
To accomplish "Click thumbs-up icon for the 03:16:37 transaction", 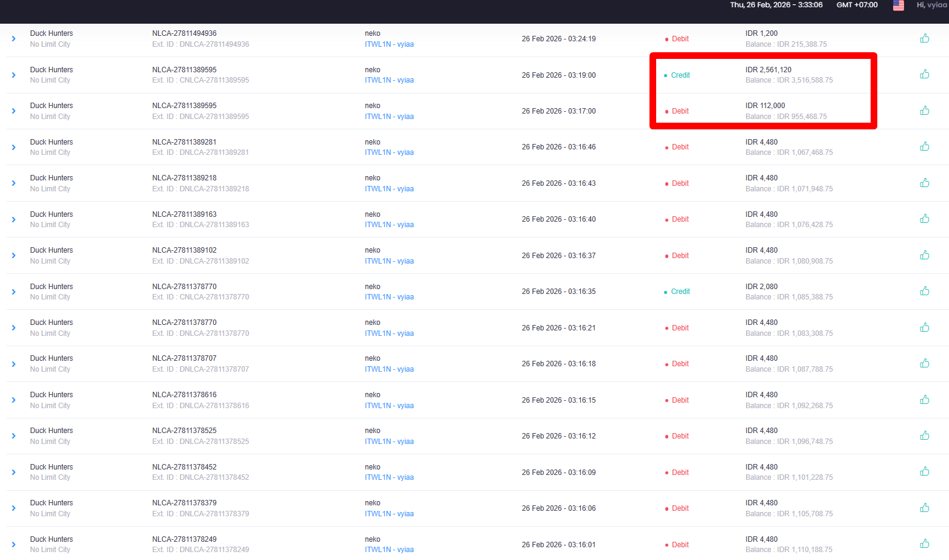I will click(925, 255).
